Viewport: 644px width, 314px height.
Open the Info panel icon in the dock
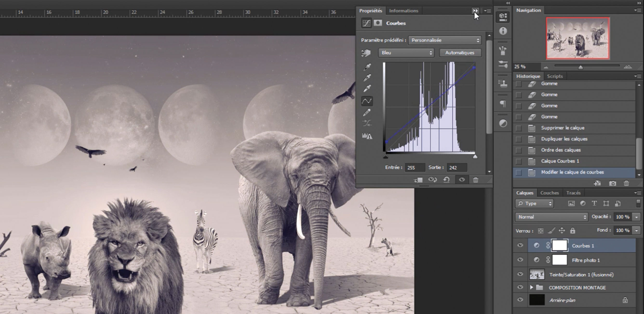click(503, 31)
